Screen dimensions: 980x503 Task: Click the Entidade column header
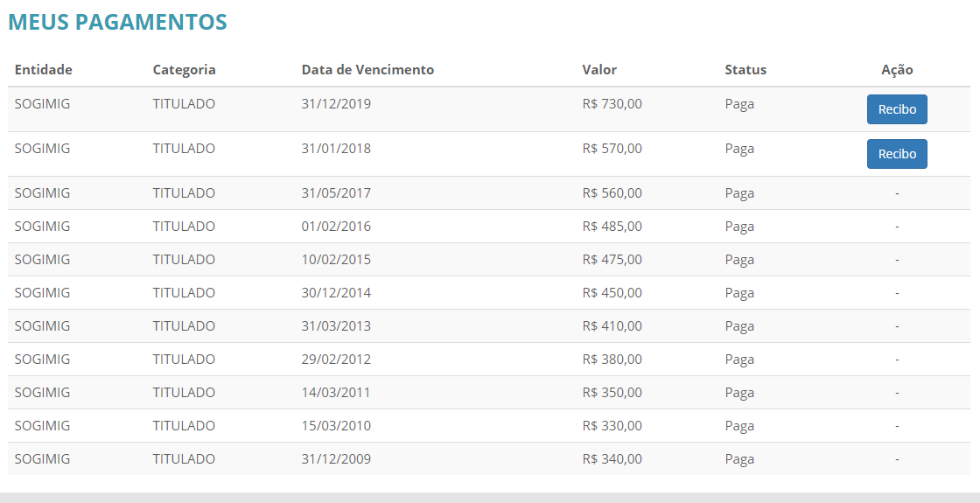(44, 70)
